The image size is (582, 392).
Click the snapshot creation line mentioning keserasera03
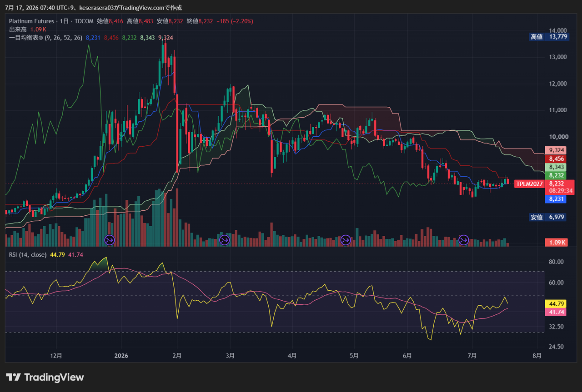click(x=93, y=8)
